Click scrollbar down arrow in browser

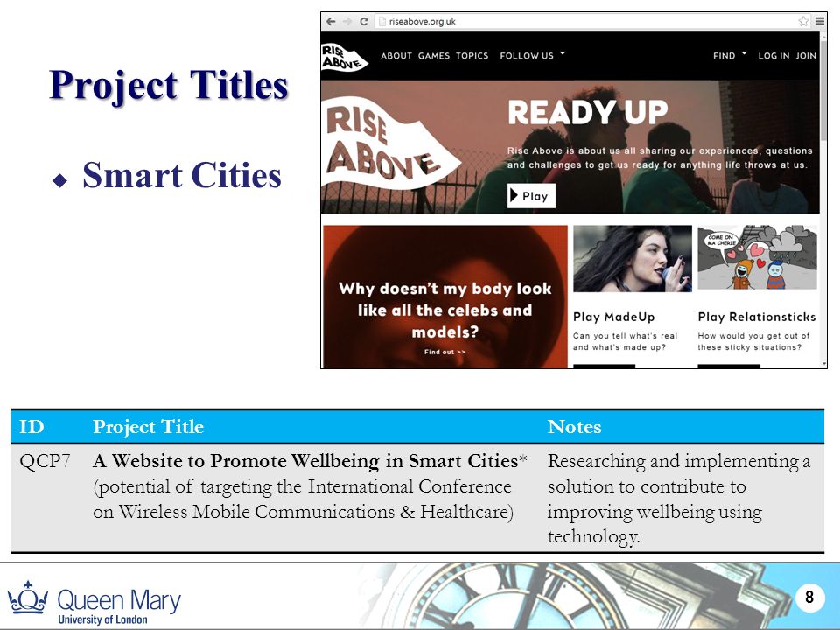click(823, 364)
